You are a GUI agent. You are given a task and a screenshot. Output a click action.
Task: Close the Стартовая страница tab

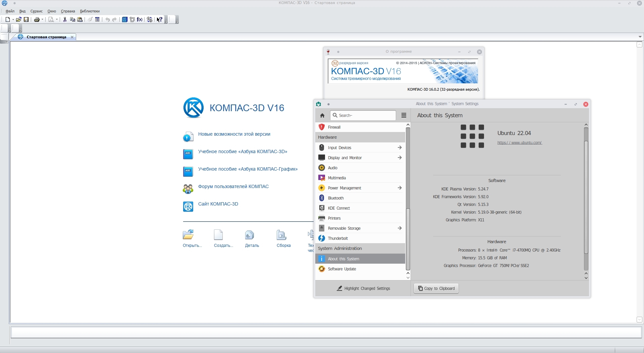[72, 37]
